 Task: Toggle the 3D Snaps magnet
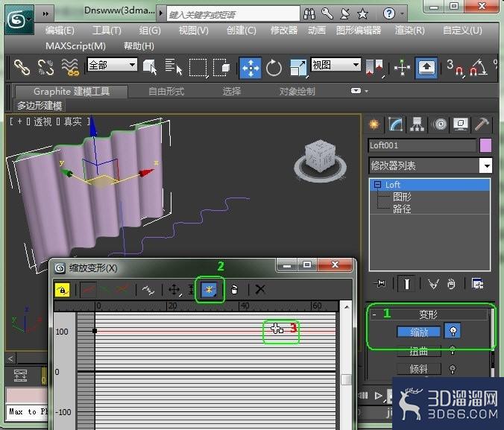456,68
